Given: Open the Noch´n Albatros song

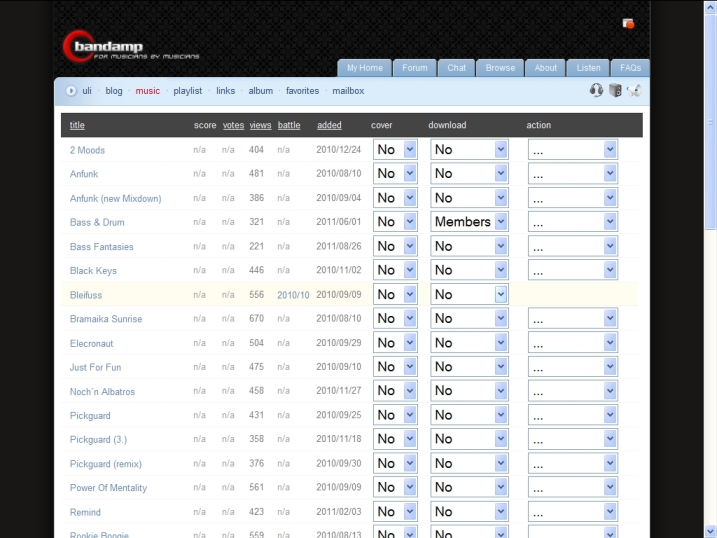Looking at the screenshot, I should click(102, 391).
